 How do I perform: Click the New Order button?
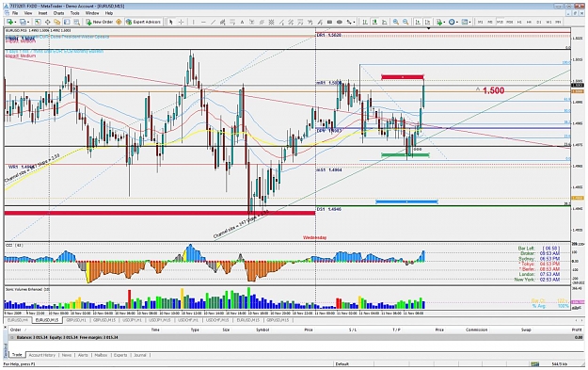pyautogui.click(x=100, y=22)
